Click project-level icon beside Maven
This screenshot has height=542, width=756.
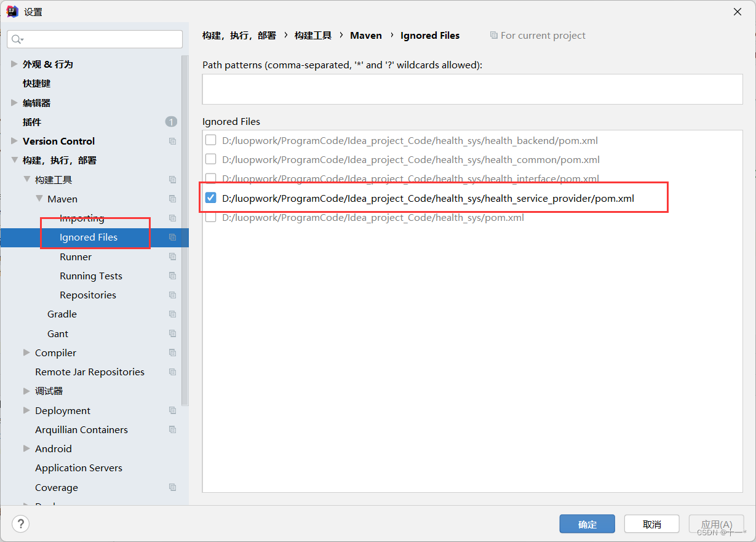(172, 199)
